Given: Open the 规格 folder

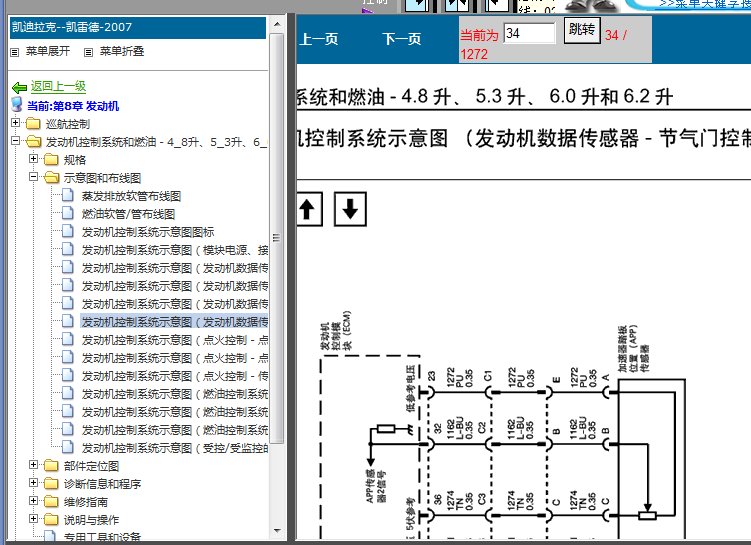Looking at the screenshot, I should point(75,160).
